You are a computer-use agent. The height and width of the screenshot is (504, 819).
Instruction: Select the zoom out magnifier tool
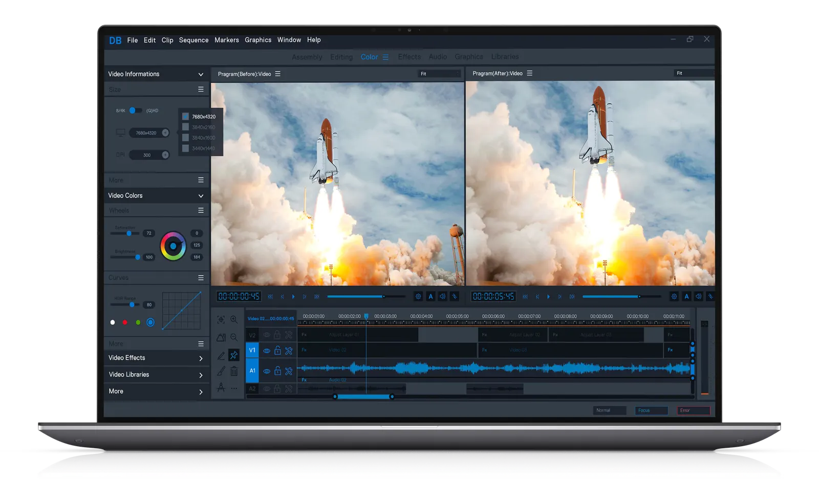point(234,337)
